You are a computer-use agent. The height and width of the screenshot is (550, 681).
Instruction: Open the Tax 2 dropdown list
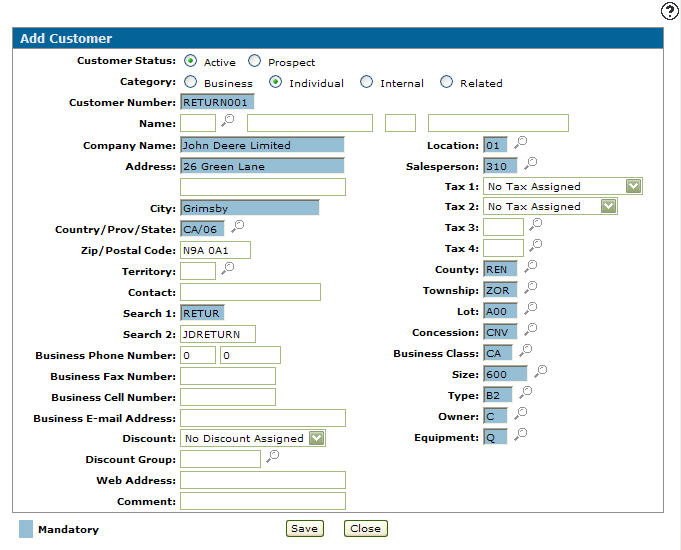tap(608, 206)
